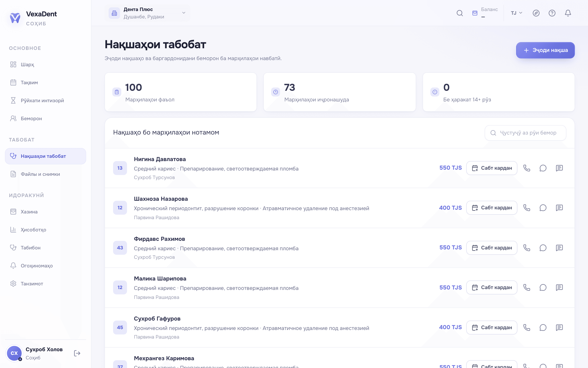Open Беморон patients section

46,119
